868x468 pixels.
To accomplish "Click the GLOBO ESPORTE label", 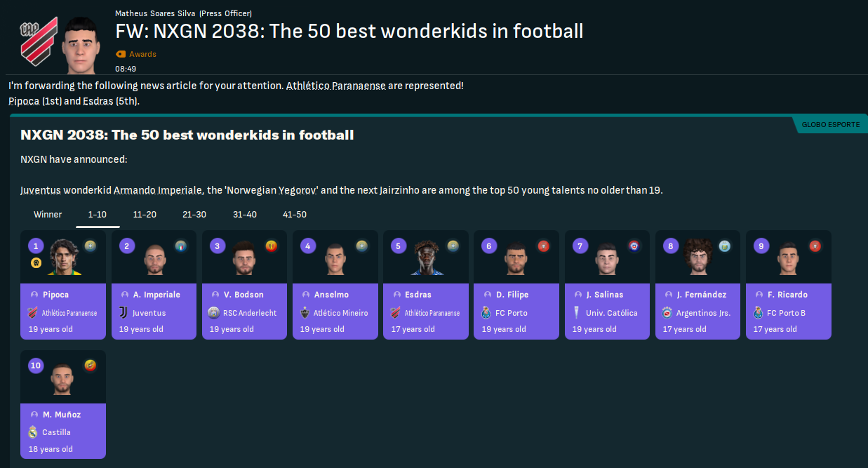I will [x=832, y=124].
